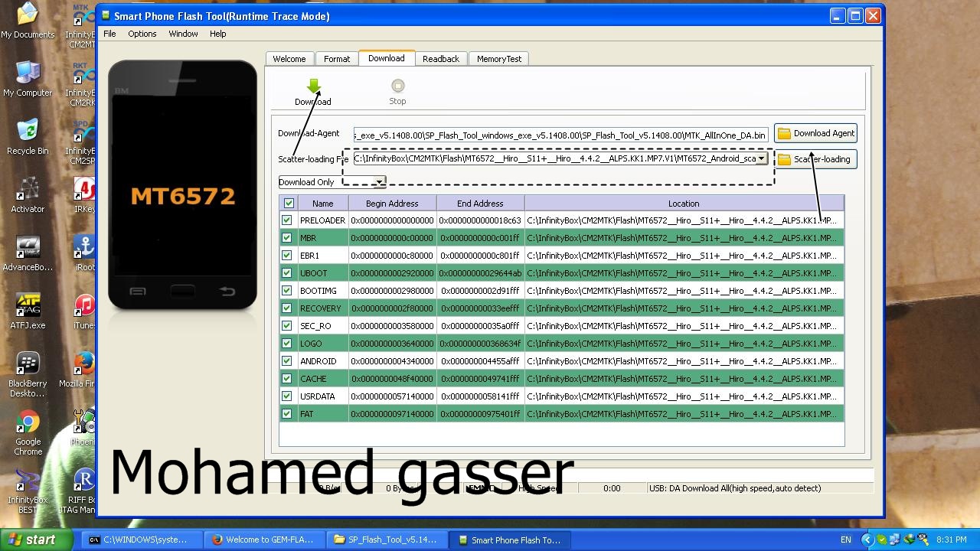This screenshot has height=551, width=980.
Task: Switch to Welcome to GEM-FLASH Firefox taskbar item
Action: (x=264, y=540)
